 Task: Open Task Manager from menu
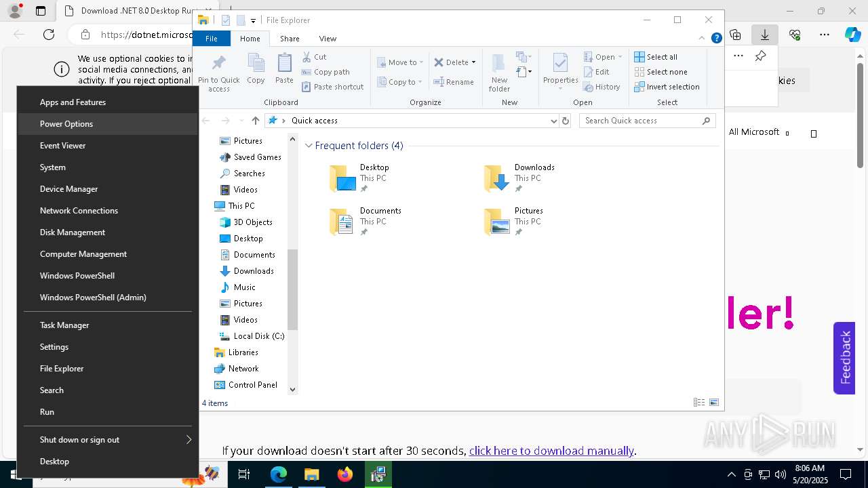pos(108,325)
